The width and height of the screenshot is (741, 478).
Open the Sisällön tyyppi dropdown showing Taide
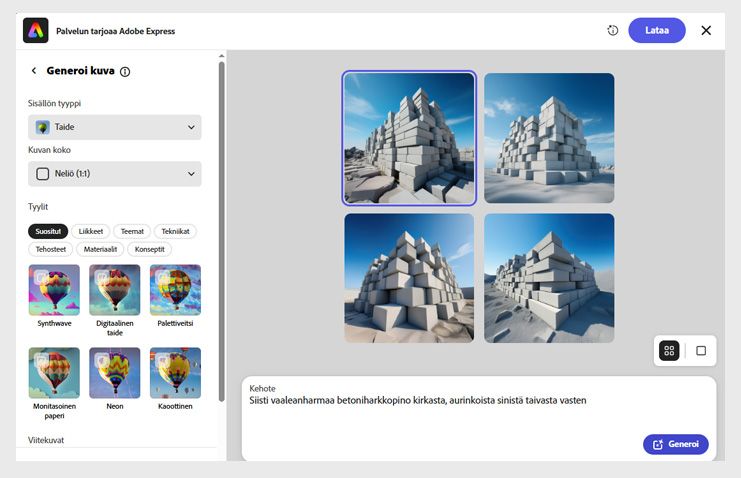115,127
